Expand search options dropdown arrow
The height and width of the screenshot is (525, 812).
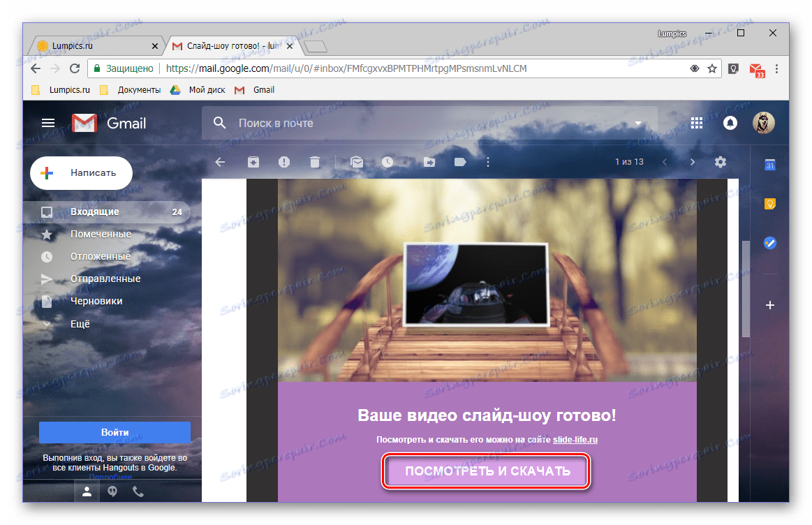coord(638,124)
